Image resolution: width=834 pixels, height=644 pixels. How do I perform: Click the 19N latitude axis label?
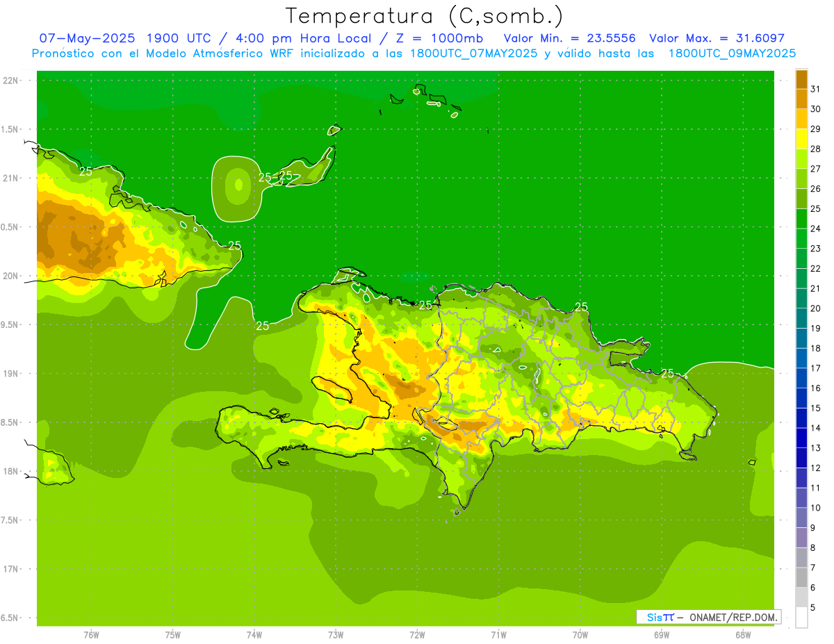[12, 374]
